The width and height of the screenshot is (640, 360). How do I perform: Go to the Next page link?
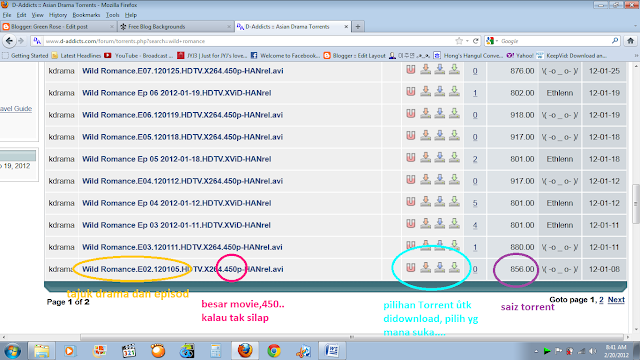pos(616,300)
